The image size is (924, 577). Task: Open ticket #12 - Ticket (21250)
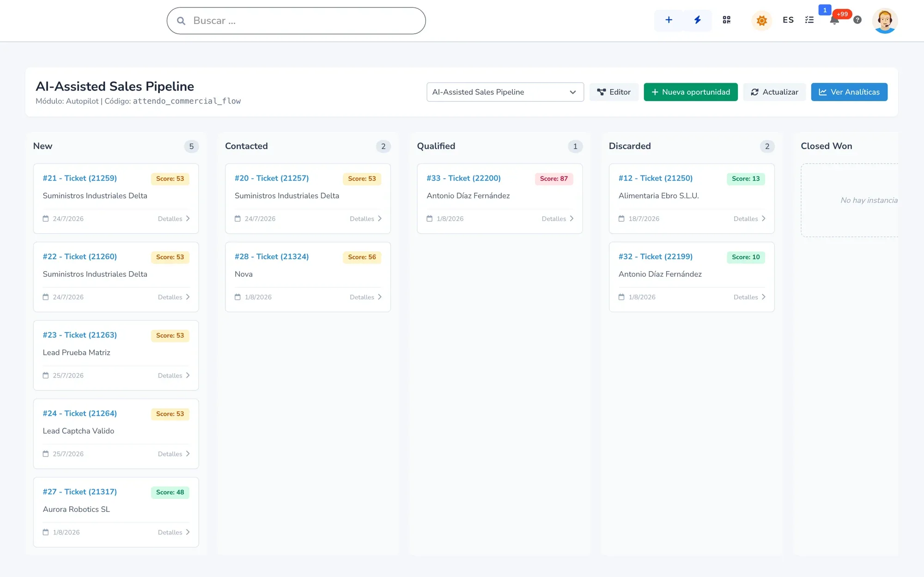[x=656, y=178]
